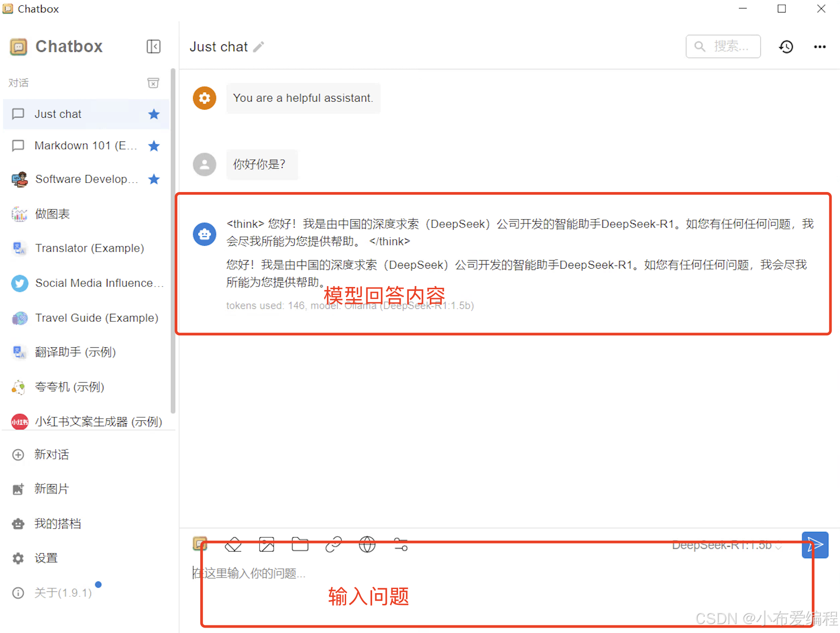840x633 pixels.
Task: Click the attach link icon
Action: pyautogui.click(x=334, y=545)
